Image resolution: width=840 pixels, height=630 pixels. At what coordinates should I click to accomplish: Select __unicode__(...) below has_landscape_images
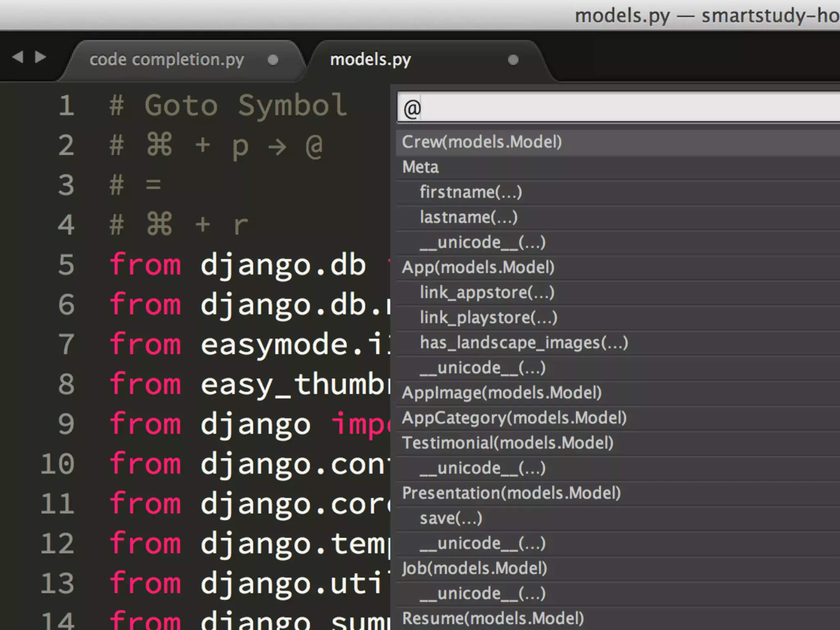(618, 368)
